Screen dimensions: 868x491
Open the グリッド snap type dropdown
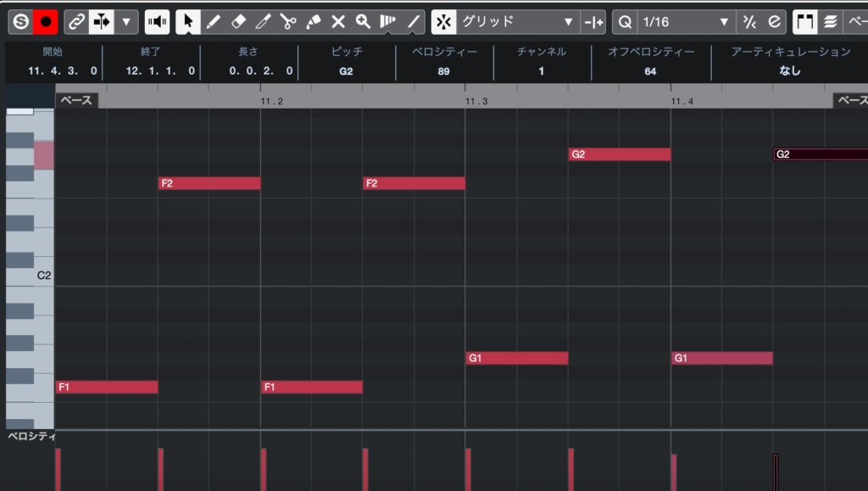pos(517,21)
